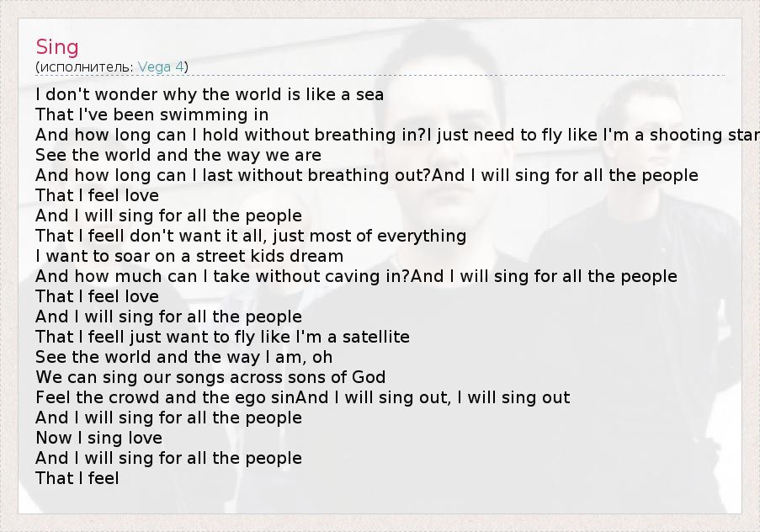Click "I want to soar on a street kids dream"
Screen dimensions: 760x532
(x=189, y=256)
